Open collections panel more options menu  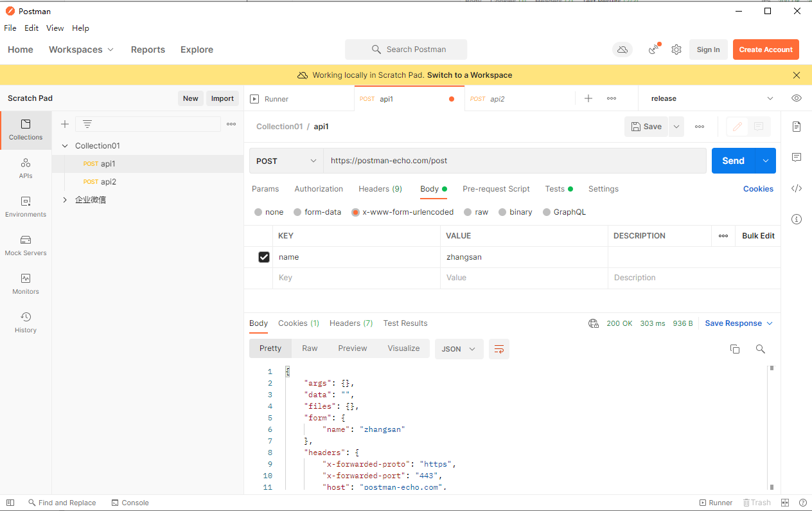coord(231,124)
